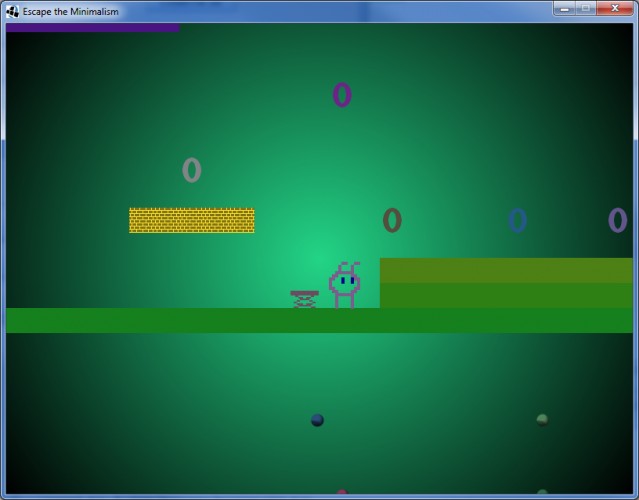Screen dimensions: 639x500
Task: Click the dark blue ball below the ground
Action: [x=317, y=420]
